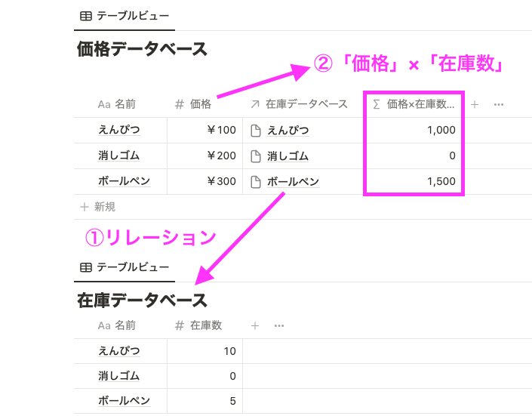Open えんぴつ row in 在庫データベース
The width and height of the screenshot is (532, 416).
(x=119, y=351)
